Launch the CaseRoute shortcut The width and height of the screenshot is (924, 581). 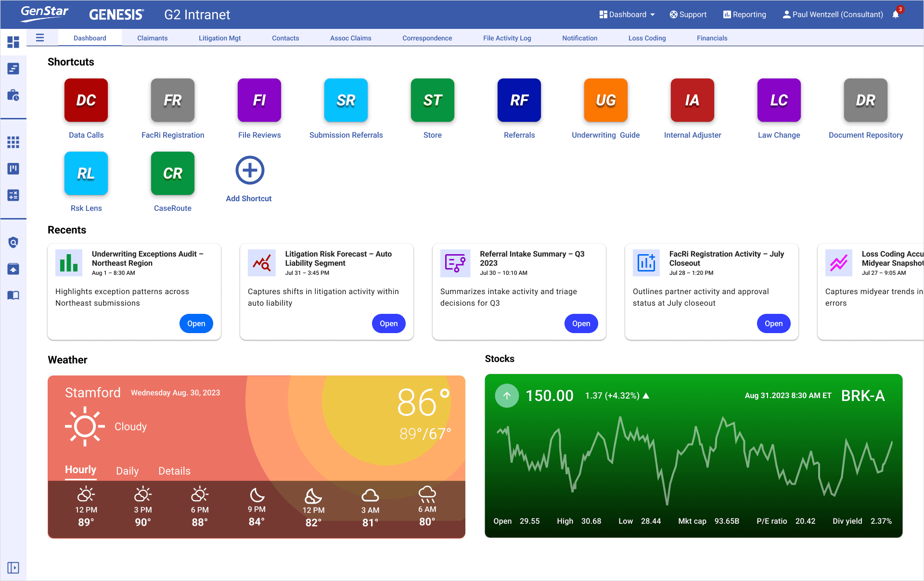(x=172, y=173)
